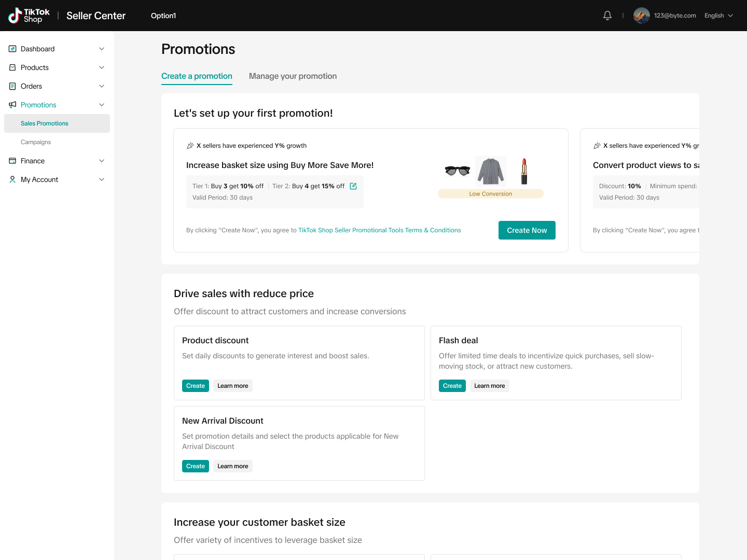Collapse the Promotions menu chevron
The image size is (747, 560).
pos(102,105)
